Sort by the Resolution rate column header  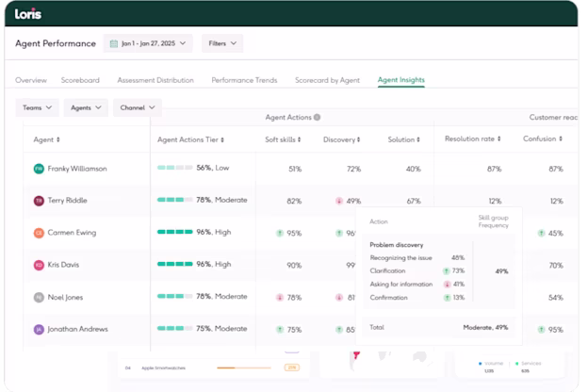(472, 139)
